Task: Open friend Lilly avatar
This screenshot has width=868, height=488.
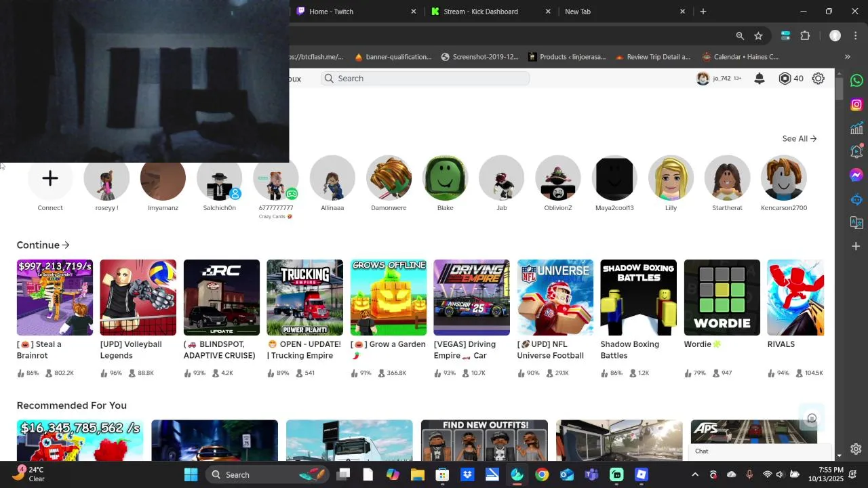Action: (x=671, y=178)
